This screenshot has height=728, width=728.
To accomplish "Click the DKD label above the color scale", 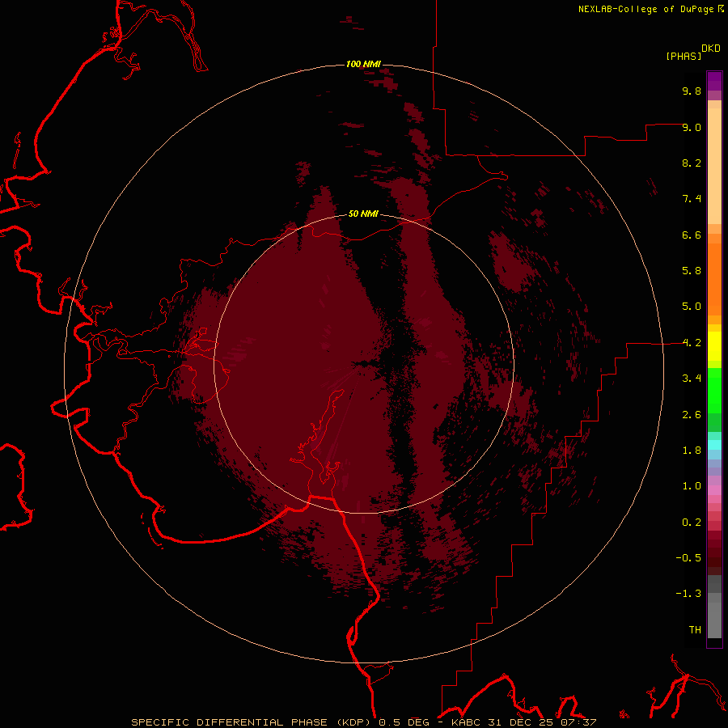I will tap(711, 48).
